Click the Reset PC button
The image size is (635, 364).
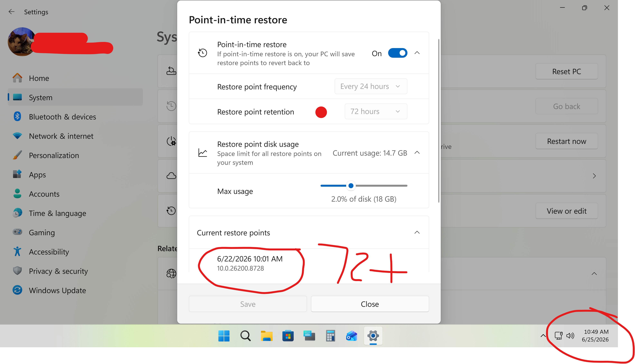point(566,72)
